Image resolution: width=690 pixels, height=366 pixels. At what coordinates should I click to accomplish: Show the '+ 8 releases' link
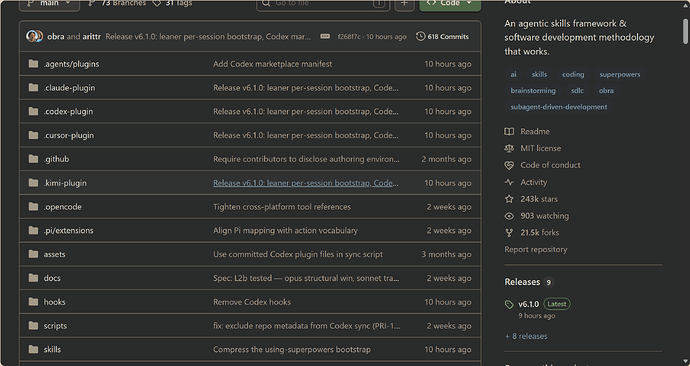tap(526, 336)
